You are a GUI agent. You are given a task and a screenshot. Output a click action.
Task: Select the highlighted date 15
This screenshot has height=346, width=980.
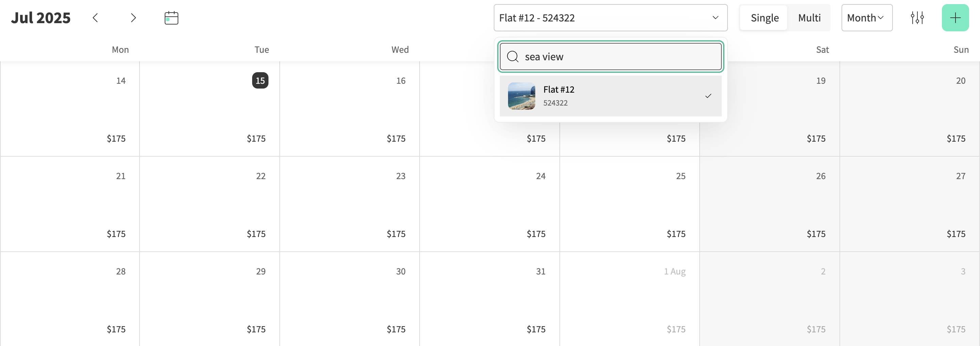tap(260, 80)
